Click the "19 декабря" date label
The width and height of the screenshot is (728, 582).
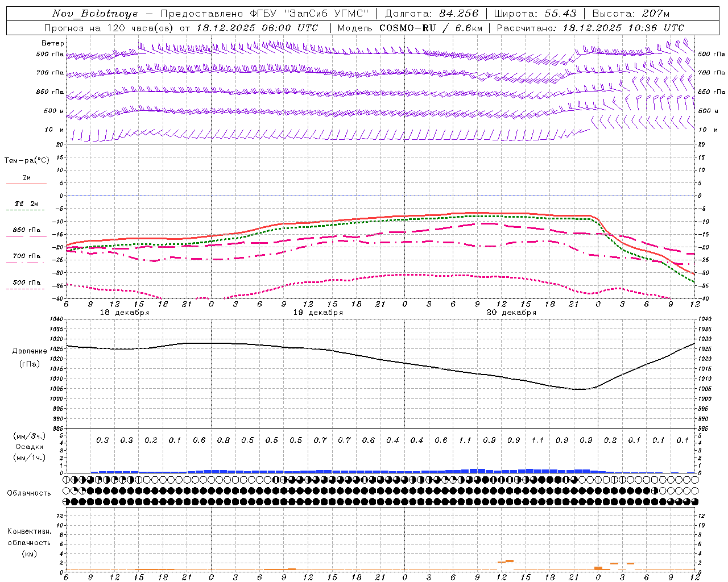point(318,313)
